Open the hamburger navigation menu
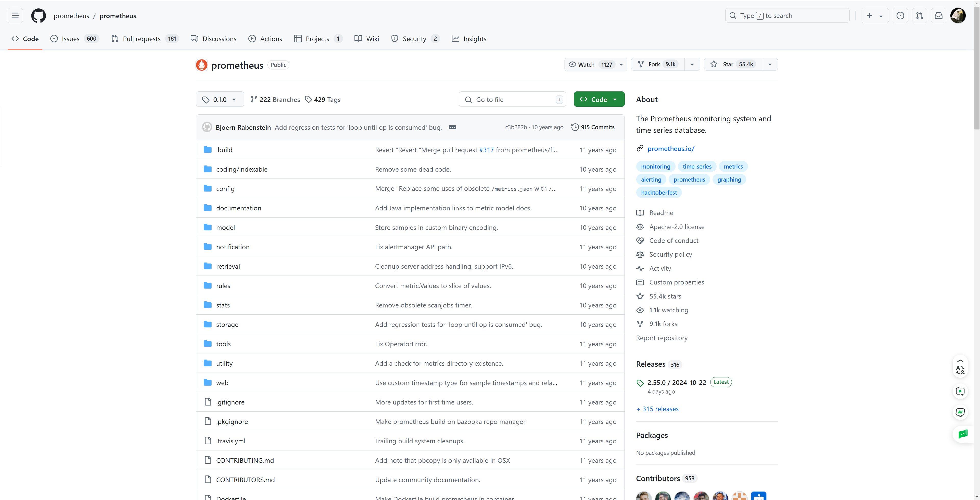This screenshot has width=980, height=500. [15, 16]
